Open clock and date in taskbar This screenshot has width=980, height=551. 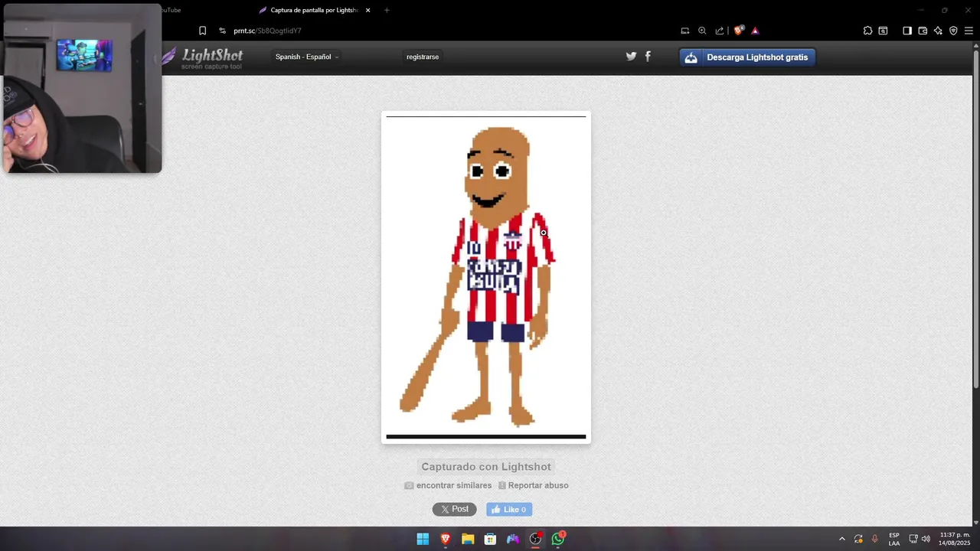pos(955,539)
